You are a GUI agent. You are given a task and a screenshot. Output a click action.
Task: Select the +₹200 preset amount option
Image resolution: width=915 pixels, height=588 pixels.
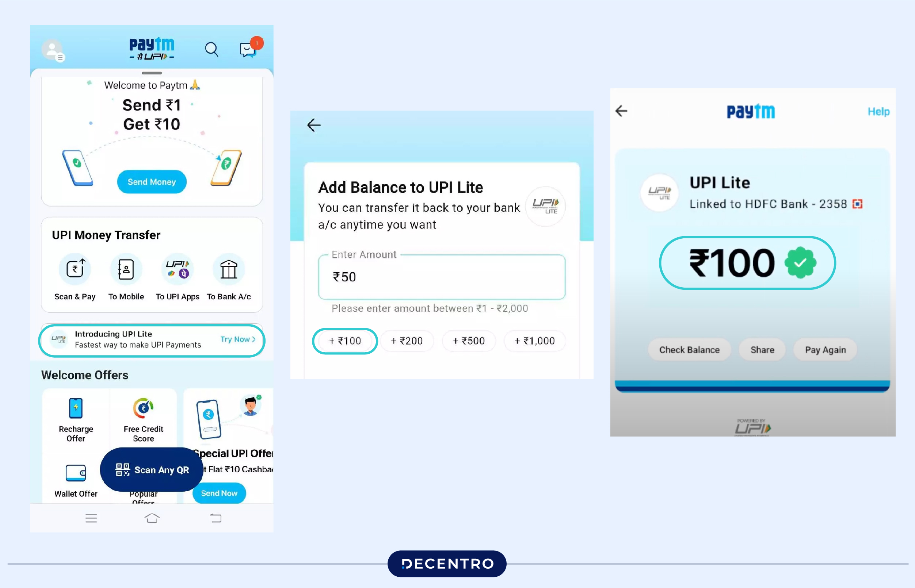(407, 341)
